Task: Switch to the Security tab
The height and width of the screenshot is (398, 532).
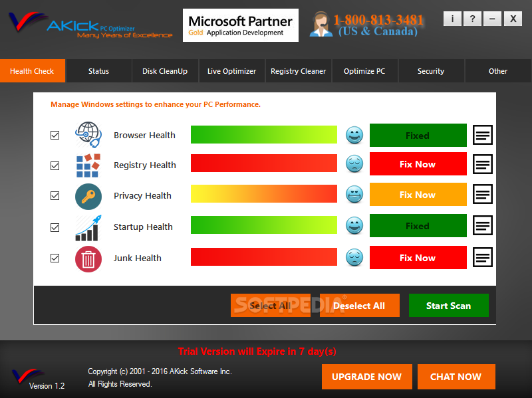Action: (x=431, y=71)
